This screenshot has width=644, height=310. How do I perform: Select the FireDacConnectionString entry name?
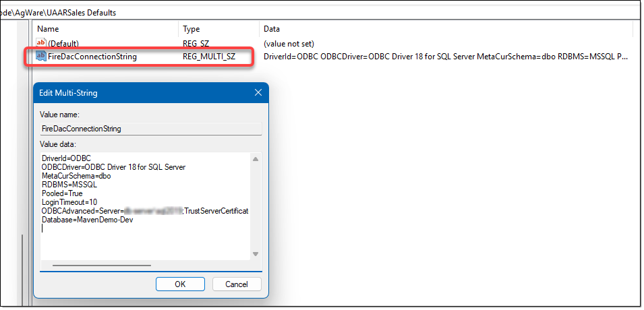pos(92,57)
